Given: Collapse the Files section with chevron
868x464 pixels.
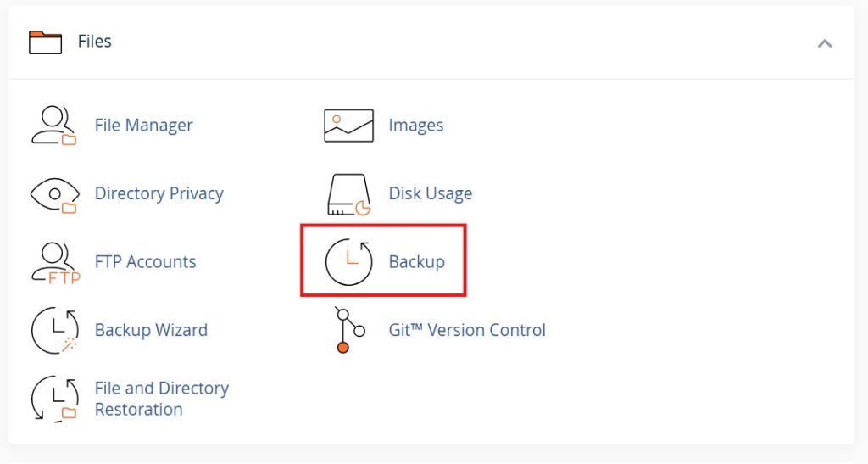Looking at the screenshot, I should click(824, 42).
